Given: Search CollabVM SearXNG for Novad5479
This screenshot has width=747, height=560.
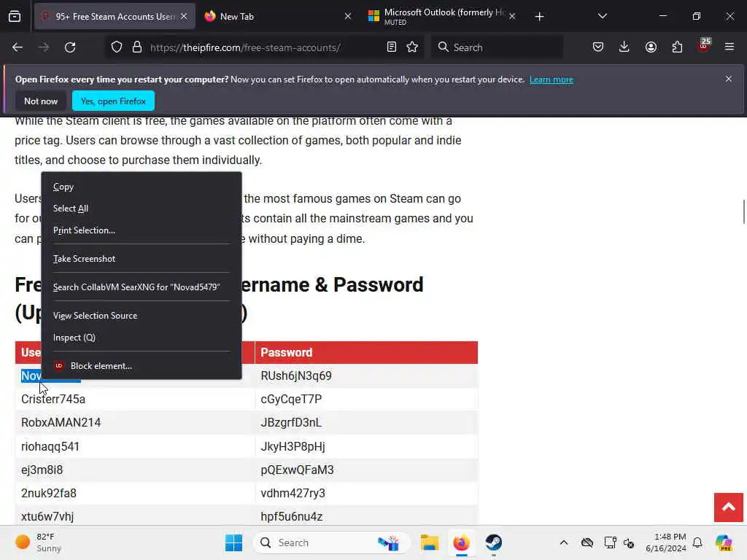Looking at the screenshot, I should pos(141,287).
